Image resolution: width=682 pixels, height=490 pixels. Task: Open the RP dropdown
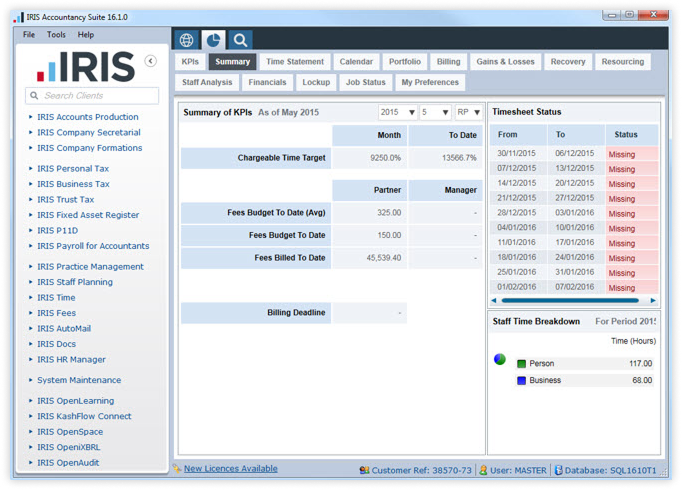(468, 112)
